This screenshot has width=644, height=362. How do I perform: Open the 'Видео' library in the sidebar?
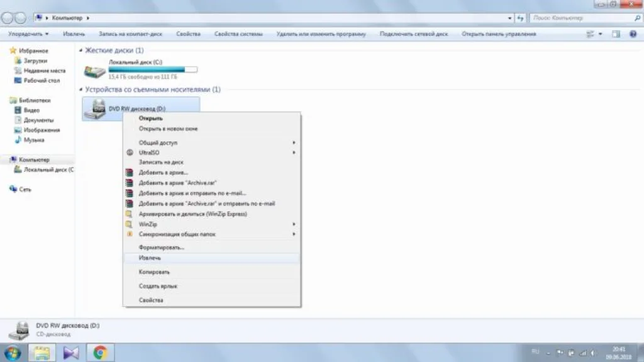(31, 110)
